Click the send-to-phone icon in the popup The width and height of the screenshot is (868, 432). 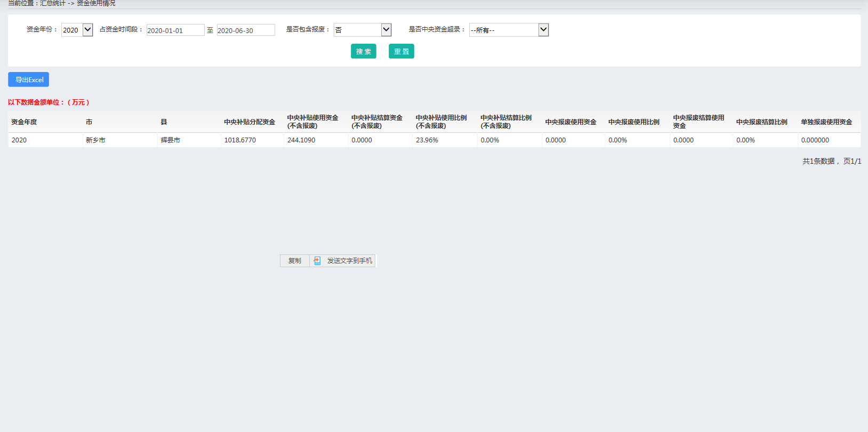(x=317, y=261)
